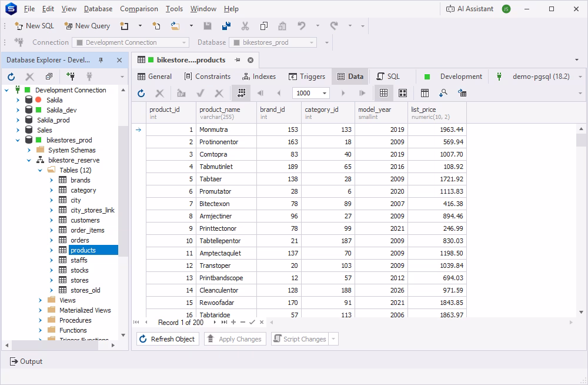Click the product_name column header

[x=226, y=112]
